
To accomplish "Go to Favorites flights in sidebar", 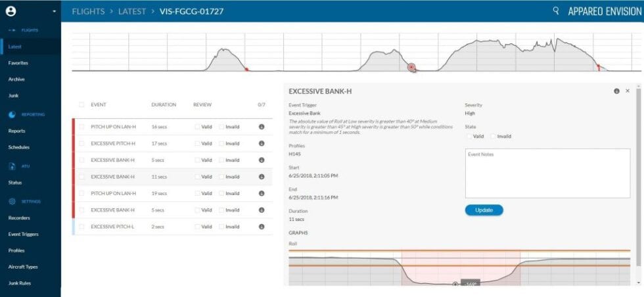I will coord(18,63).
